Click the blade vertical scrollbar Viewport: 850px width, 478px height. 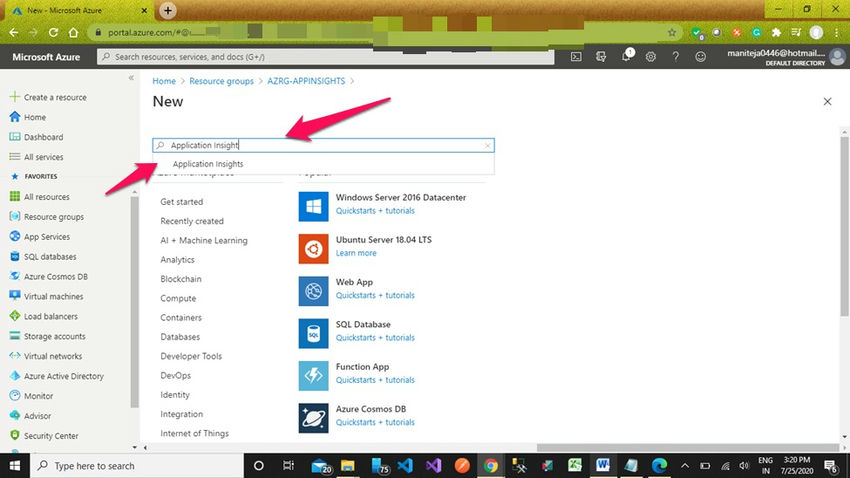845,226
